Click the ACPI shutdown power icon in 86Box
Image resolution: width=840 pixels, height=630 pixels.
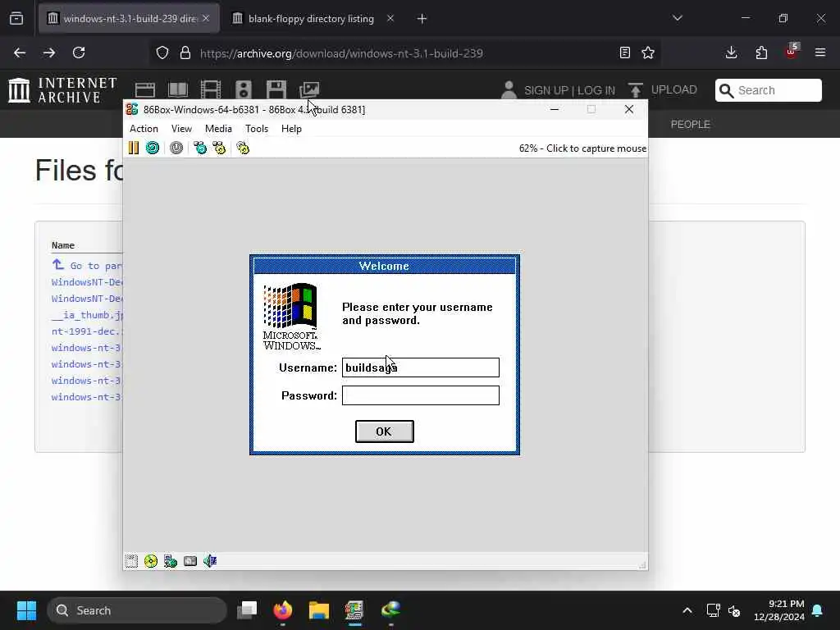tap(176, 148)
